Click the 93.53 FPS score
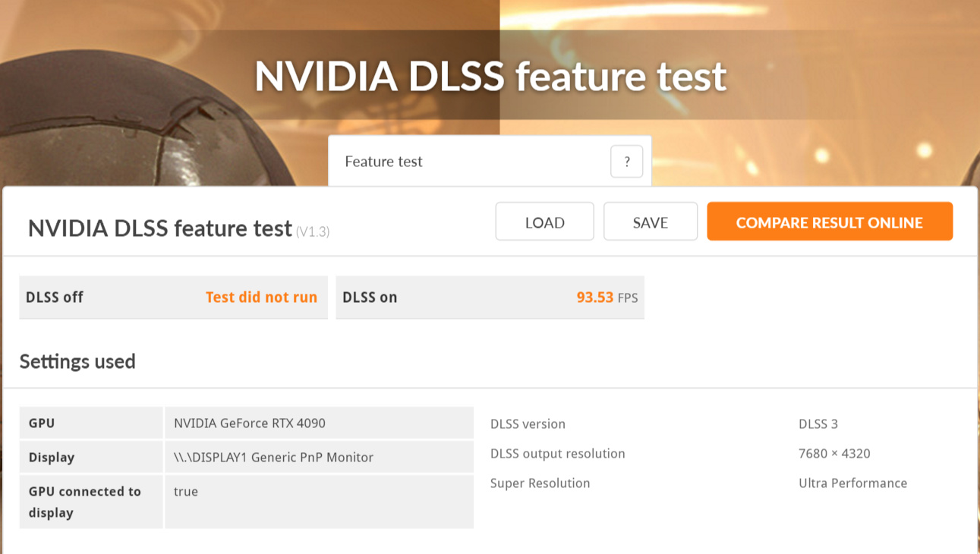This screenshot has width=980, height=554. (607, 297)
